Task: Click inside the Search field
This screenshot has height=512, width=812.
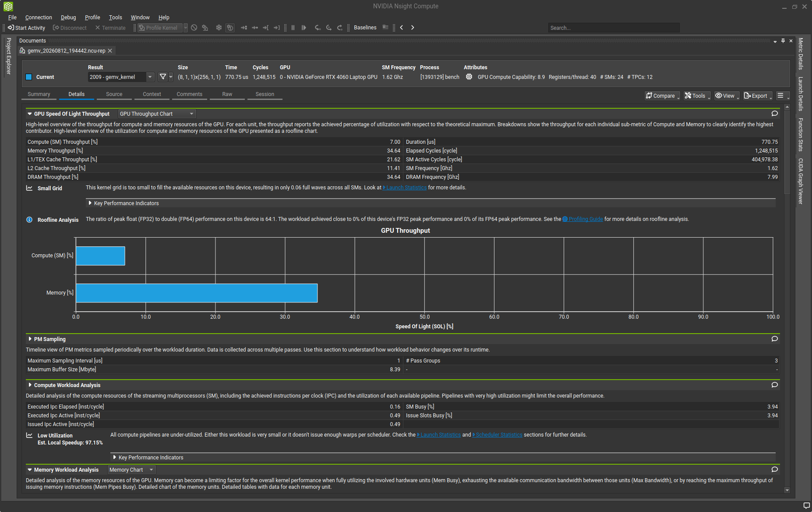Action: pyautogui.click(x=614, y=28)
